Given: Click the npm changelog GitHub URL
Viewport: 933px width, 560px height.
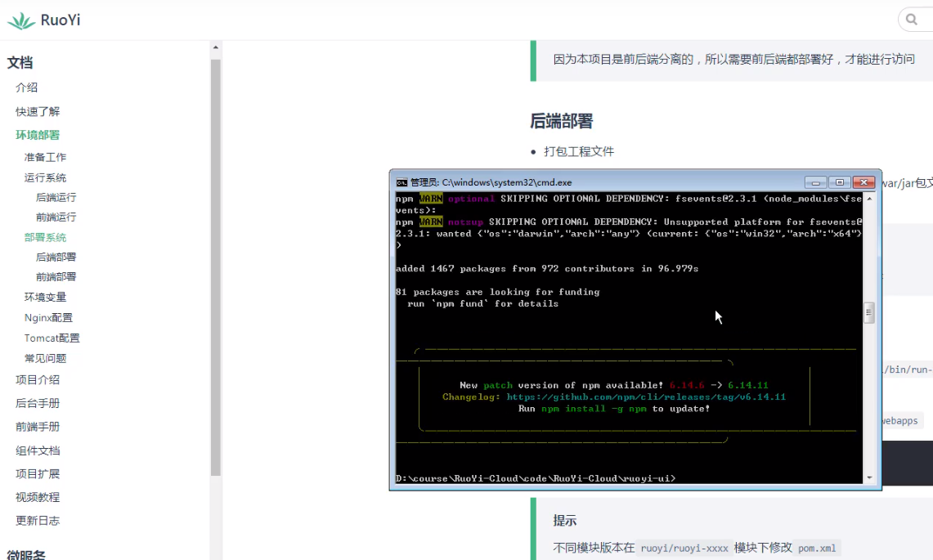Looking at the screenshot, I should pos(646,397).
